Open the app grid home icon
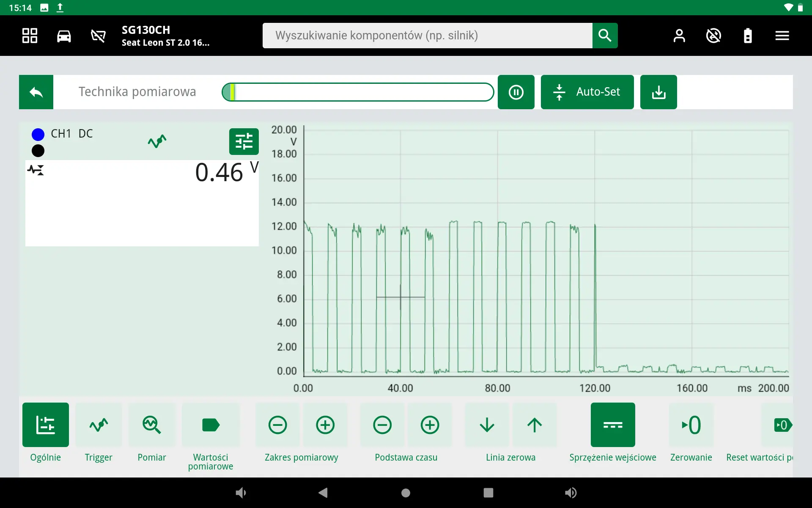 [x=30, y=36]
